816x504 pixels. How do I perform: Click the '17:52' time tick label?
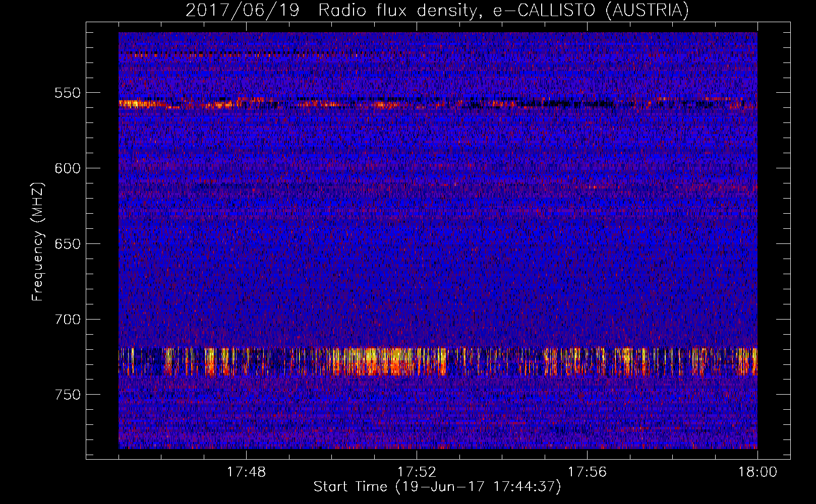[x=417, y=472]
